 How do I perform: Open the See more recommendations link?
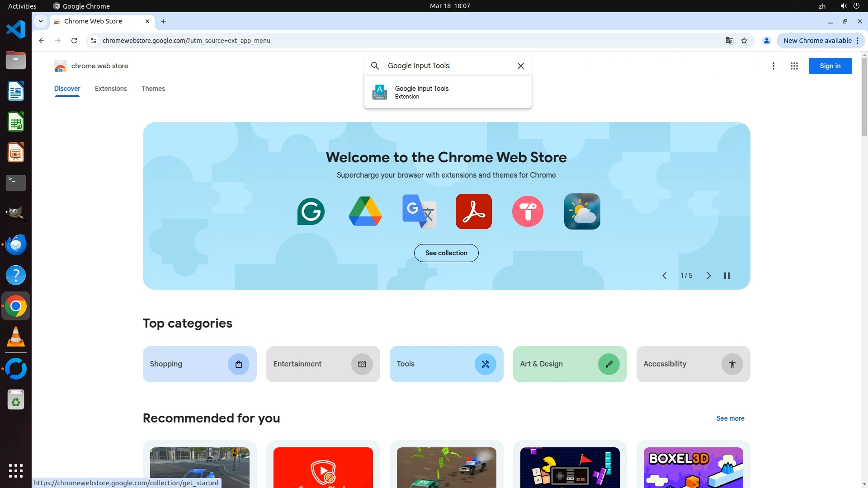[730, 418]
